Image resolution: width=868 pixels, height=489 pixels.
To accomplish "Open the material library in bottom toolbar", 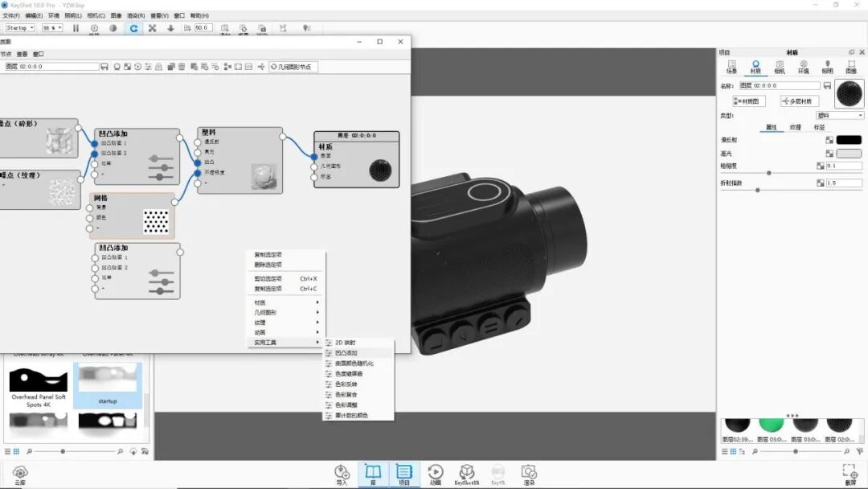I will click(x=373, y=473).
